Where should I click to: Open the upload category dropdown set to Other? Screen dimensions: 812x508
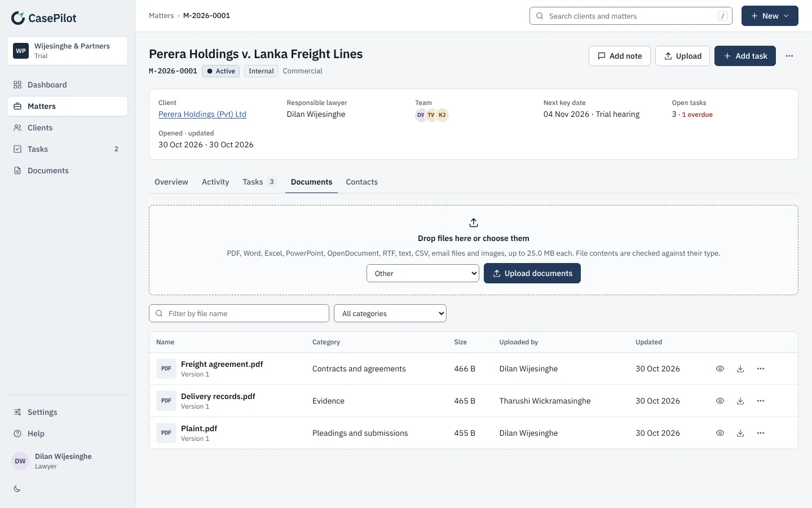pos(423,273)
